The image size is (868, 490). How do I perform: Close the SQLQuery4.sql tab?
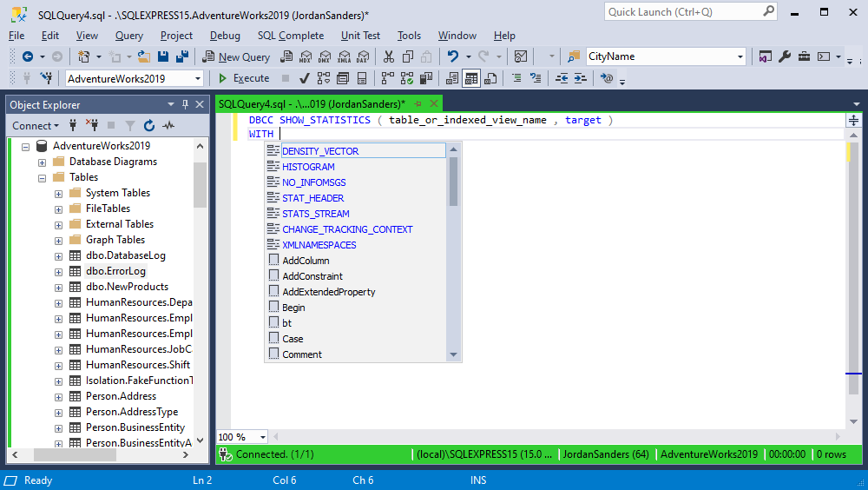[434, 103]
